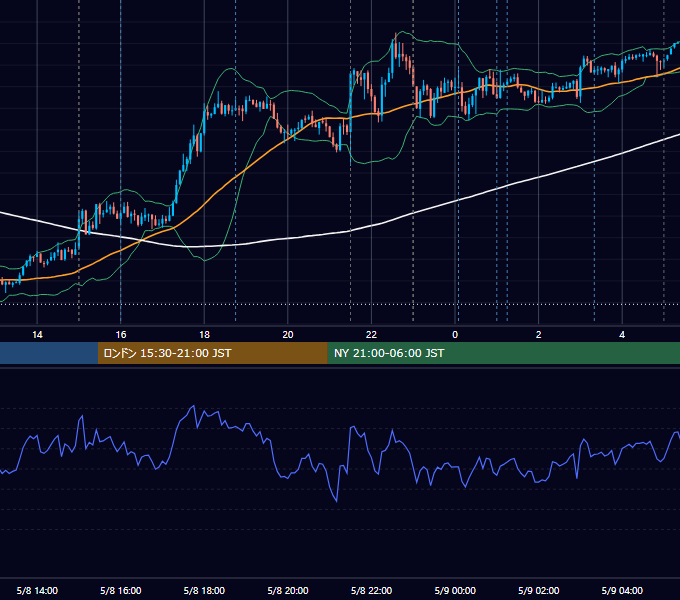Click the '5/8 14:00' date label
Screen dimensions: 680x600
point(37,590)
